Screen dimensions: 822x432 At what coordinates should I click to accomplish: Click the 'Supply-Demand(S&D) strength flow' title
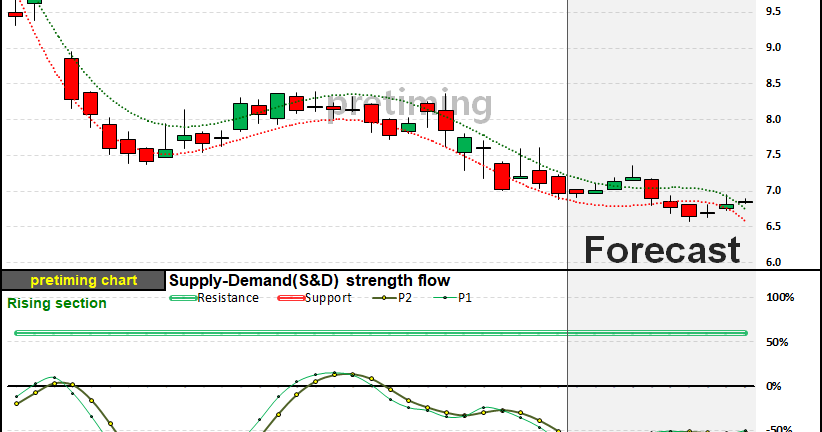[309, 280]
